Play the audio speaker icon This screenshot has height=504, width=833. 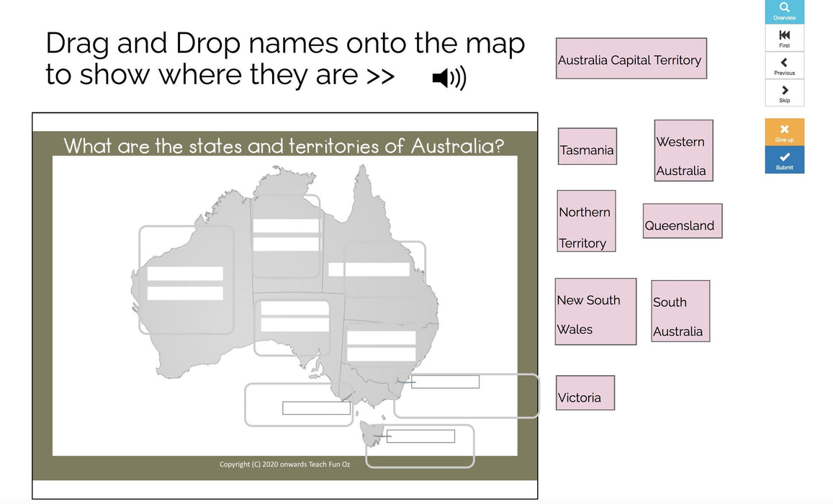tap(449, 78)
